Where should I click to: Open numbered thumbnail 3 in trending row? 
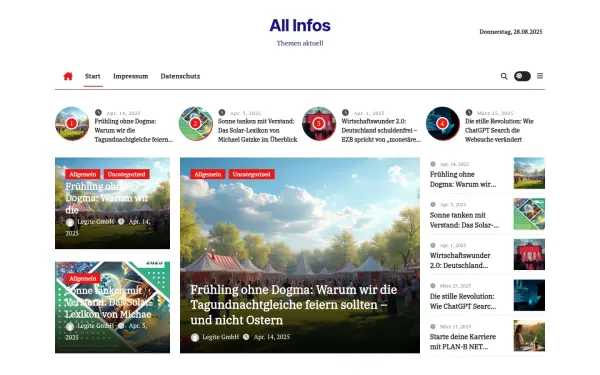[x=319, y=124]
